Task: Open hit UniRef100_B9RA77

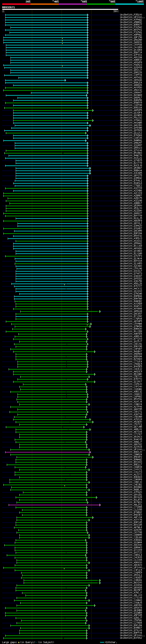Action: click(x=131, y=25)
